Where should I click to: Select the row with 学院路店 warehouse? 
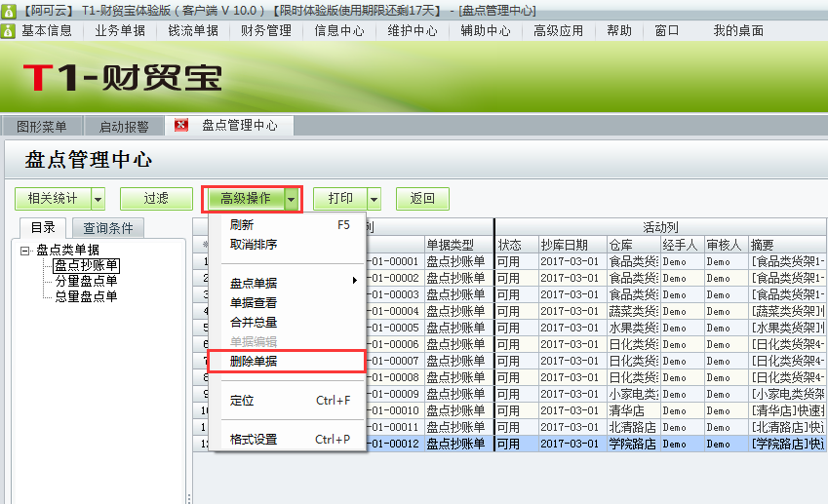coord(634,444)
